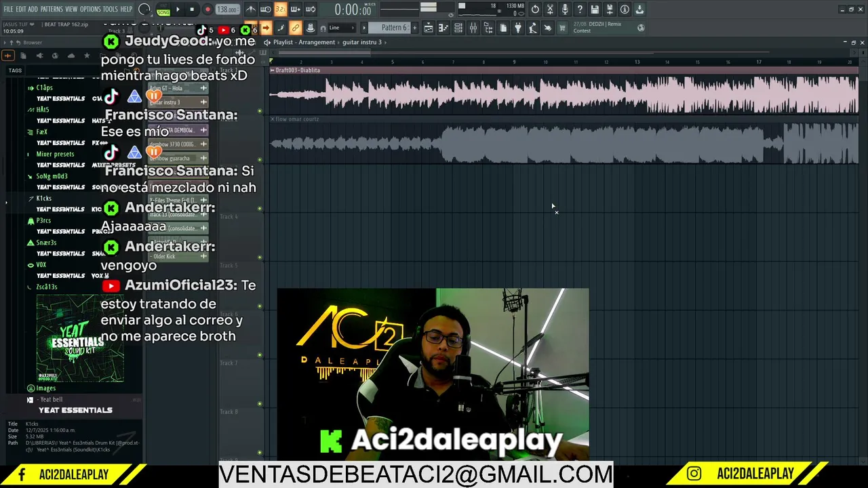Click the TAGS label in browser

click(15, 70)
